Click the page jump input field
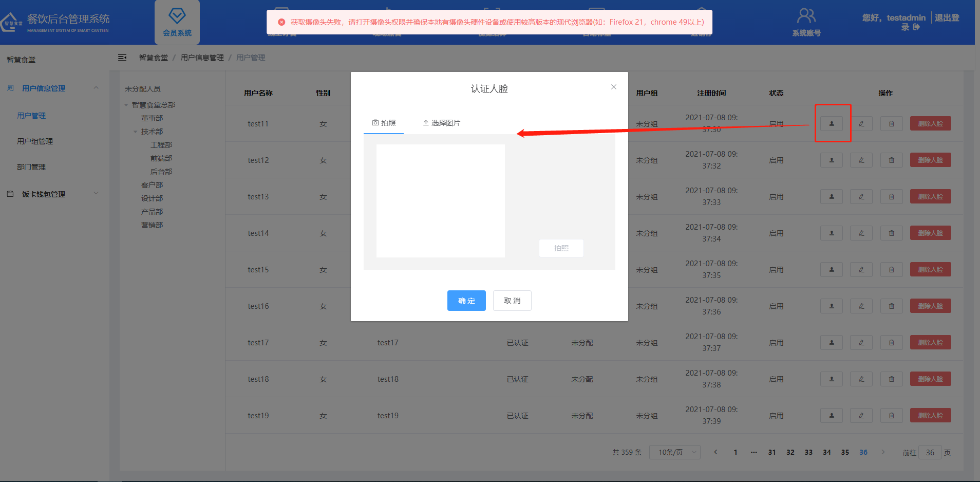This screenshot has height=482, width=980. [930, 452]
